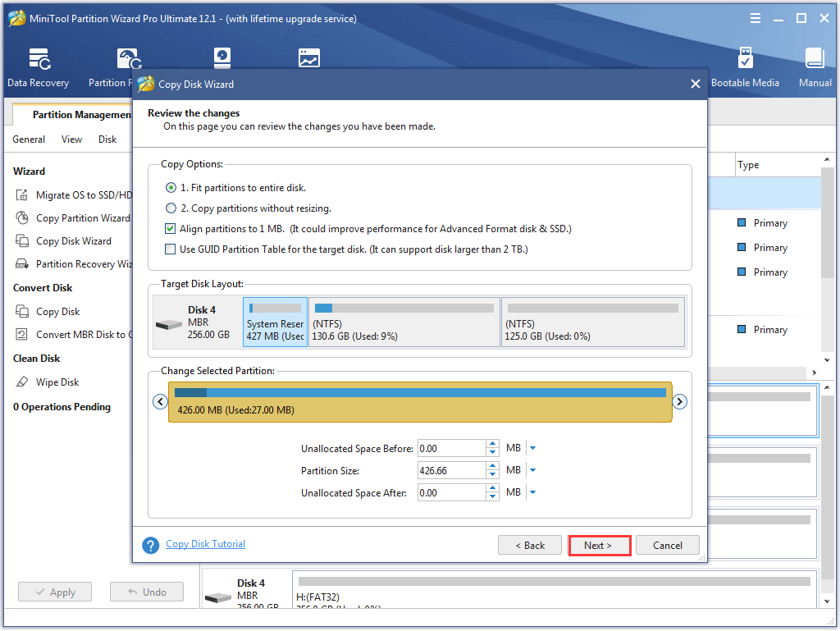Screen dimensions: 840x631
Task: Click the next partition arrow button
Action: pyautogui.click(x=679, y=401)
